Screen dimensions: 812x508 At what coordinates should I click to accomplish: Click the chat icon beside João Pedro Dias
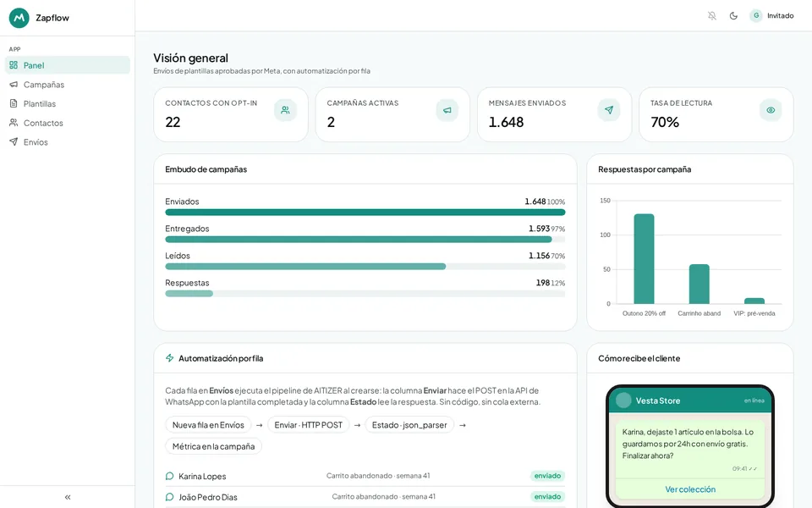point(169,497)
